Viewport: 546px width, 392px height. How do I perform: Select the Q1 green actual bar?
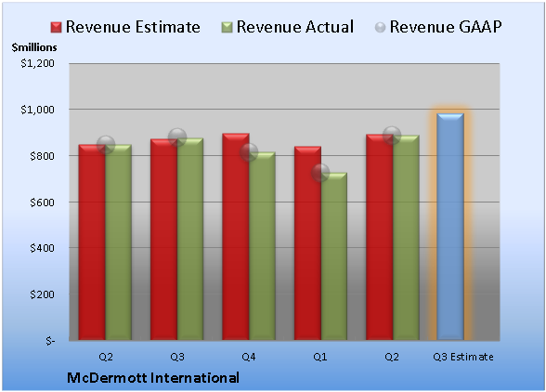click(334, 256)
